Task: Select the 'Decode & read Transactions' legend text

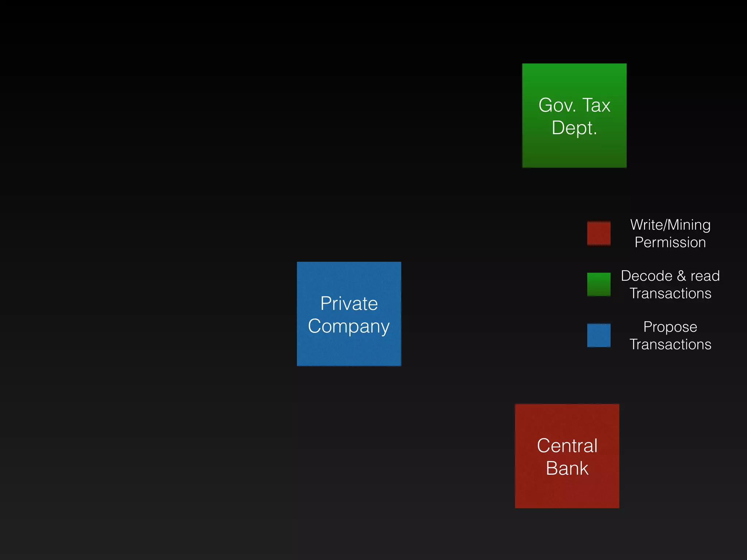Action: coord(670,284)
